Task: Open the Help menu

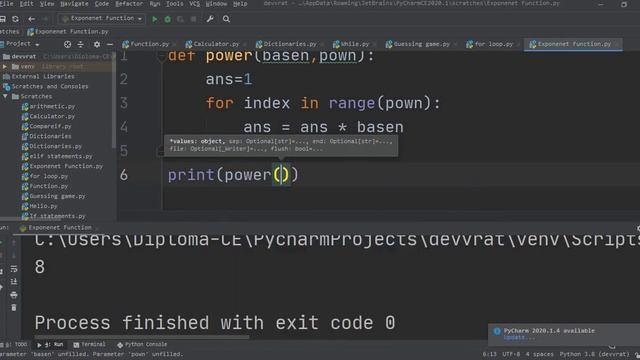Action: (x=240, y=4)
